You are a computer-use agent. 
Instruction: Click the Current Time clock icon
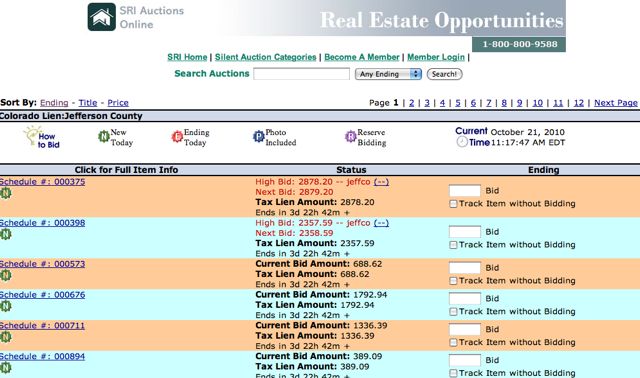coord(462,142)
